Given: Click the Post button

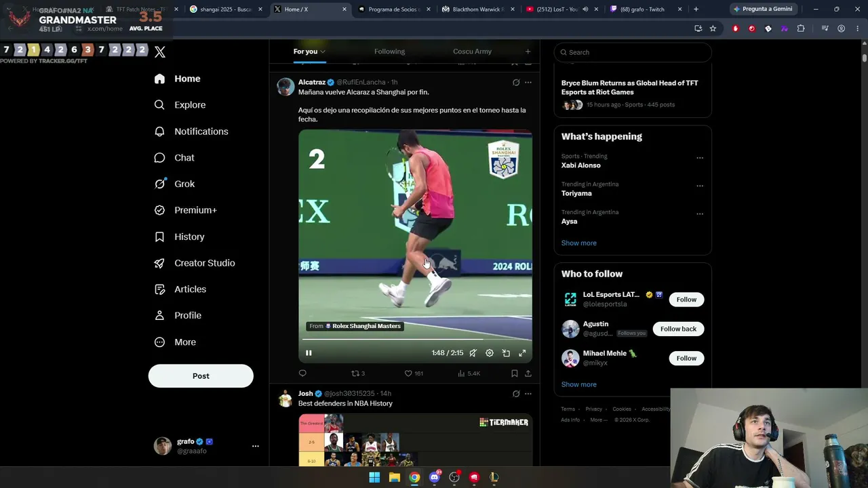Looking at the screenshot, I should point(201,376).
